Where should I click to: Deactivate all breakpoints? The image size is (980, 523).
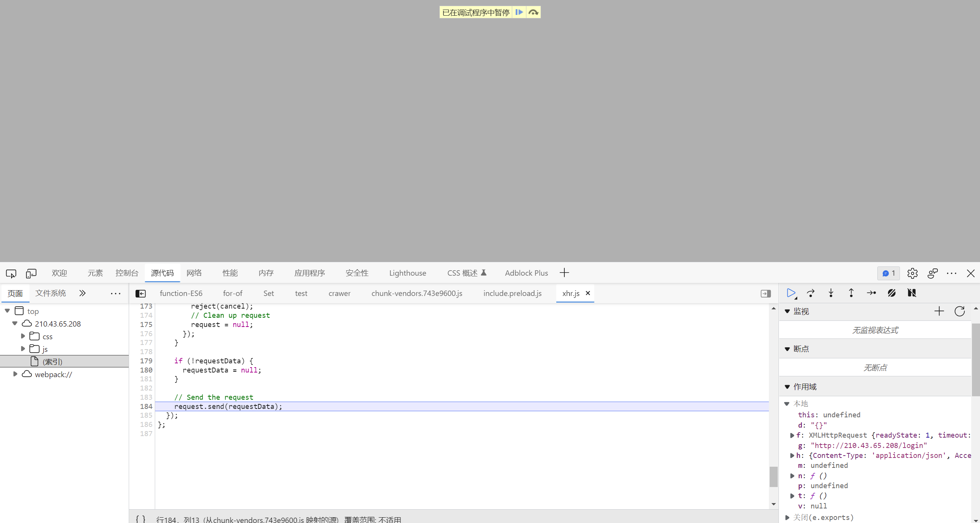[x=892, y=293]
